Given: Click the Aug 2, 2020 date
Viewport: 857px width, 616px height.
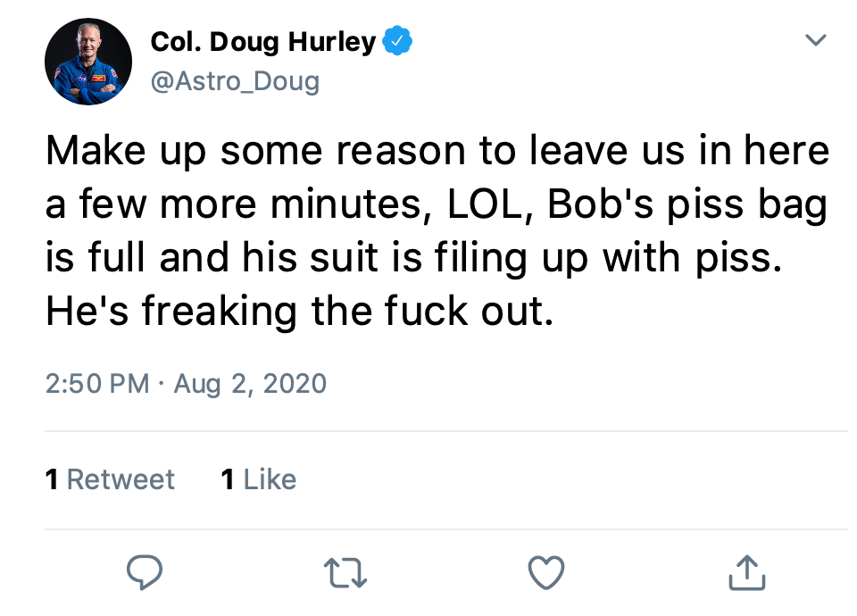Looking at the screenshot, I should pyautogui.click(x=250, y=384).
